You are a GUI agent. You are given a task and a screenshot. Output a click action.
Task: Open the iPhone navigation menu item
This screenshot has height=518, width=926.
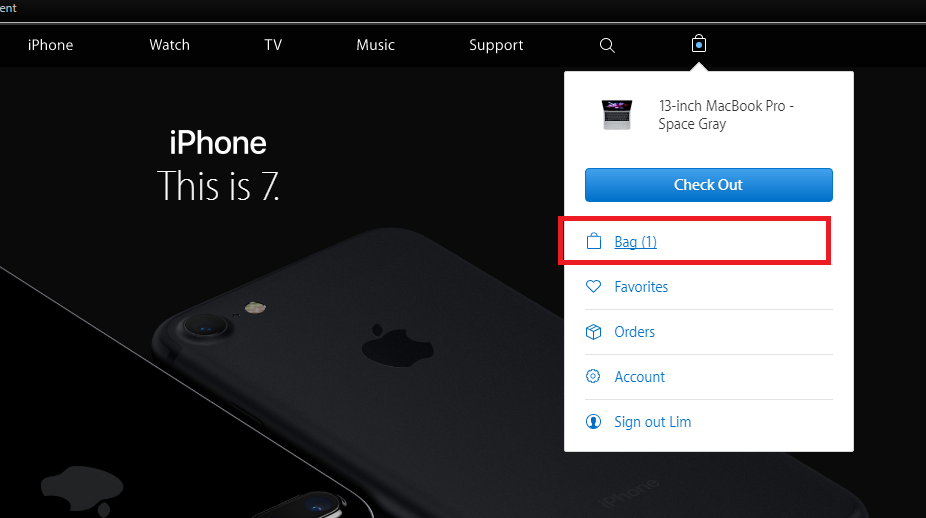pyautogui.click(x=50, y=45)
